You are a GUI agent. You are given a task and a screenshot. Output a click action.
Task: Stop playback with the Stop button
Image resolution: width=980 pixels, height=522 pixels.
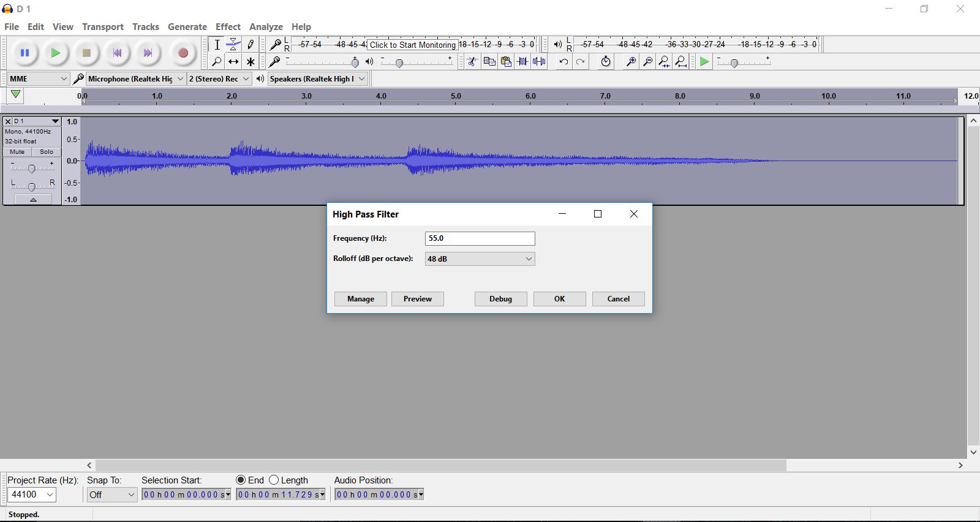[x=86, y=53]
